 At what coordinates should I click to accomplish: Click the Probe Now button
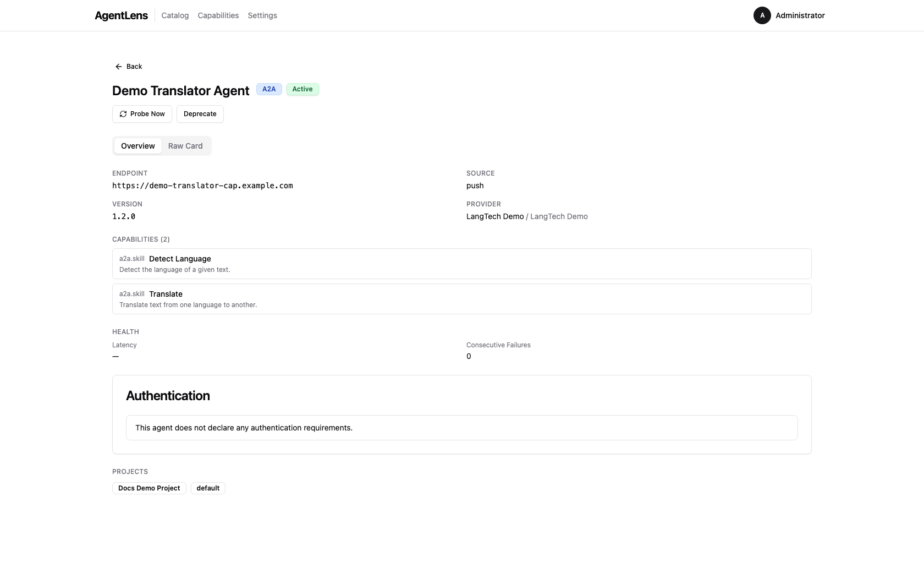coord(141,114)
